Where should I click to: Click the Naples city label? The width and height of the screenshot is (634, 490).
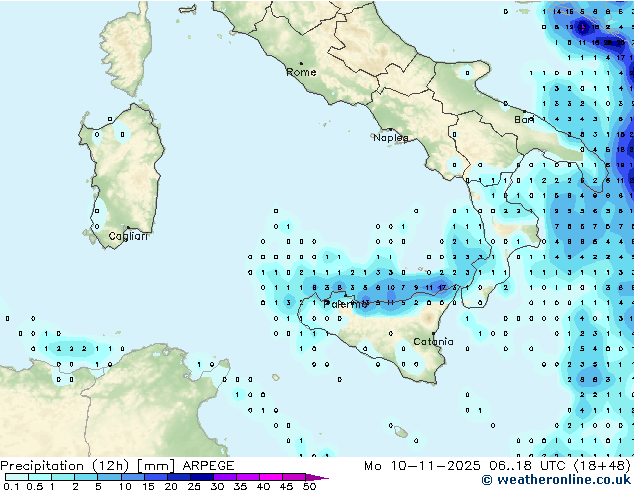pos(391,138)
